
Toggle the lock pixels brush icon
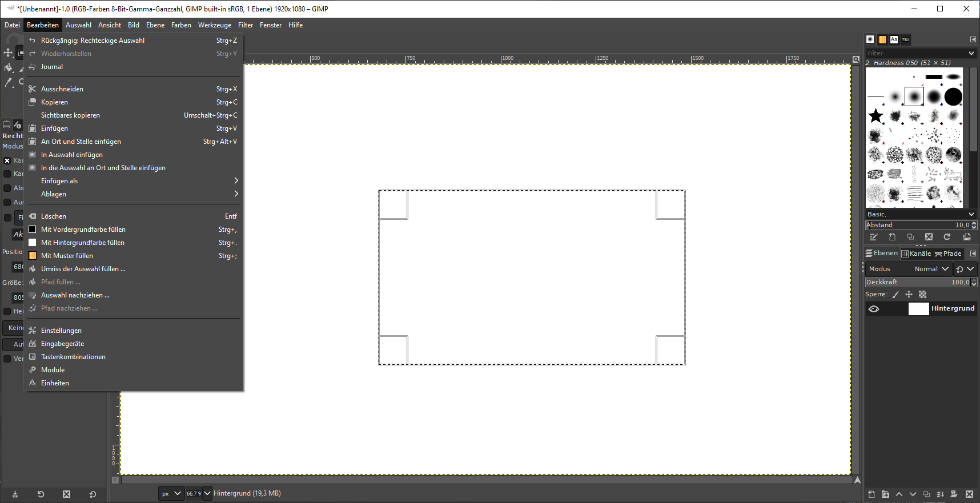click(895, 295)
